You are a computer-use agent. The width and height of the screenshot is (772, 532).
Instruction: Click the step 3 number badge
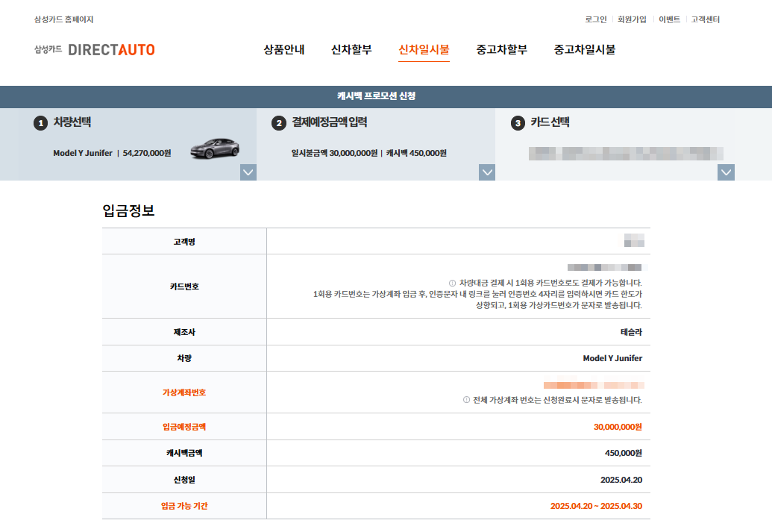click(x=518, y=123)
